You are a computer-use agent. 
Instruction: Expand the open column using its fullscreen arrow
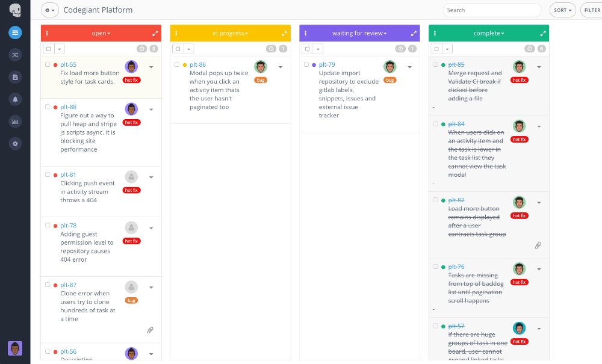coord(154,33)
